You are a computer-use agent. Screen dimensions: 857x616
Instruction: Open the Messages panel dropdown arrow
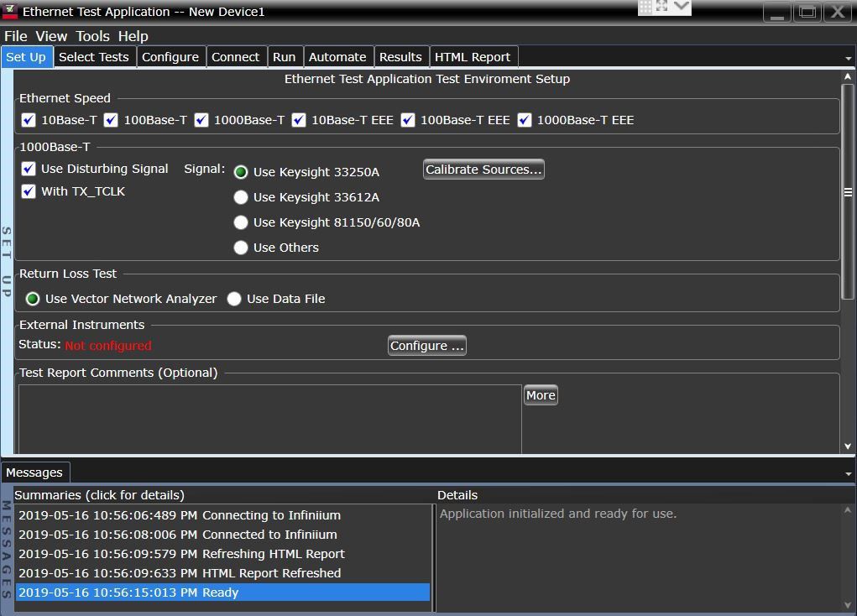[x=848, y=473]
